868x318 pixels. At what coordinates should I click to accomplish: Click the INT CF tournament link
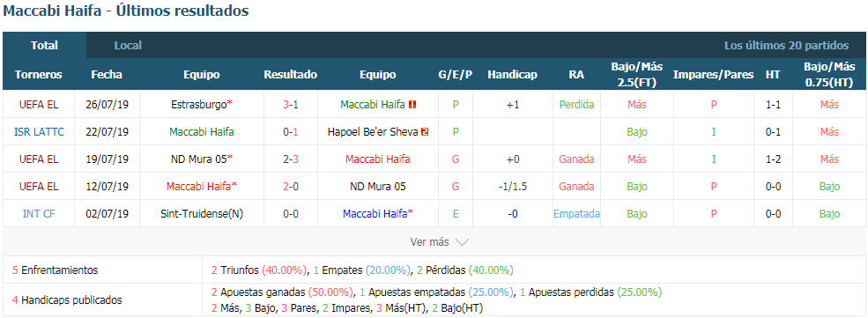(x=39, y=214)
